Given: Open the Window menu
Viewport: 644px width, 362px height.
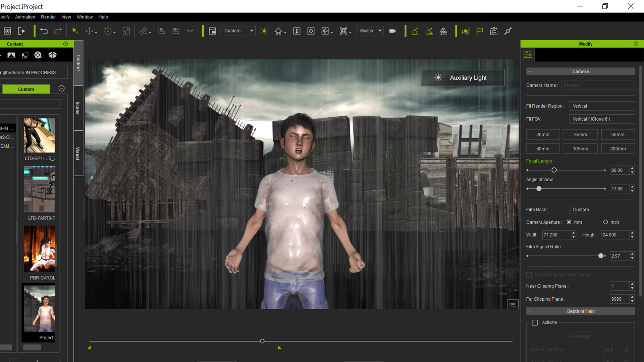Looking at the screenshot, I should tap(85, 17).
